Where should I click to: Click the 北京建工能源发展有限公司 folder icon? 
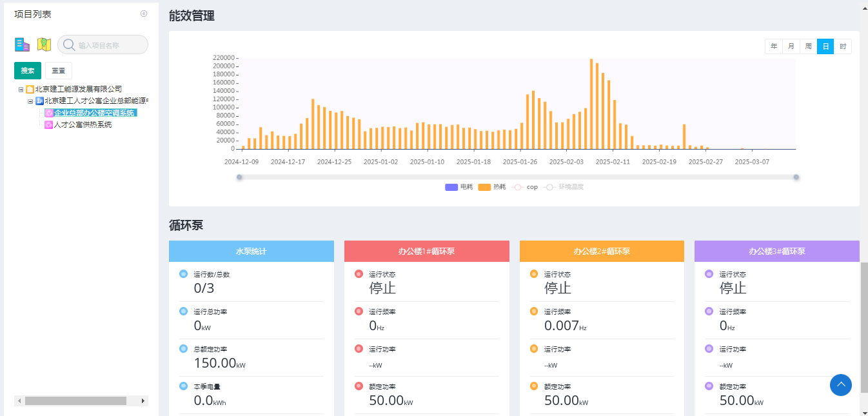pyautogui.click(x=30, y=90)
